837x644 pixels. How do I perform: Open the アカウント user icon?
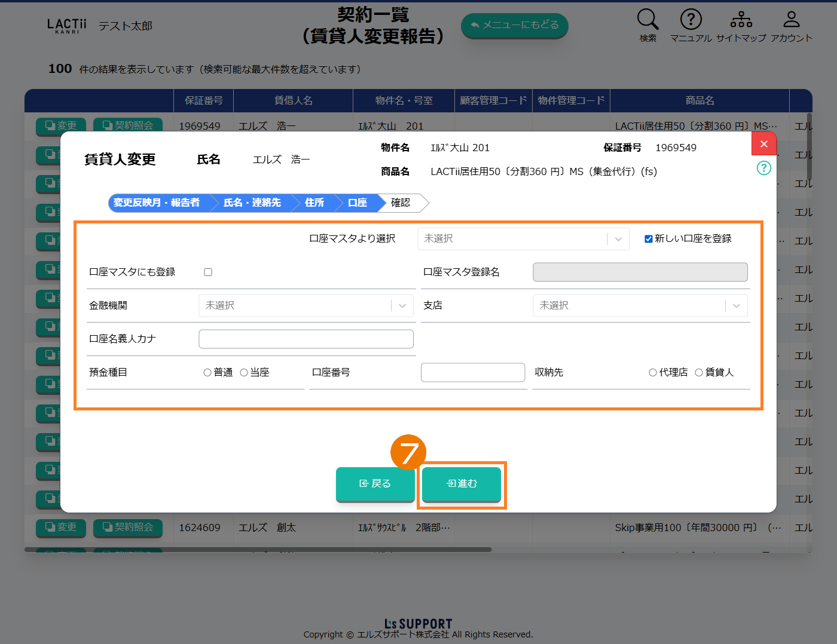tap(791, 20)
